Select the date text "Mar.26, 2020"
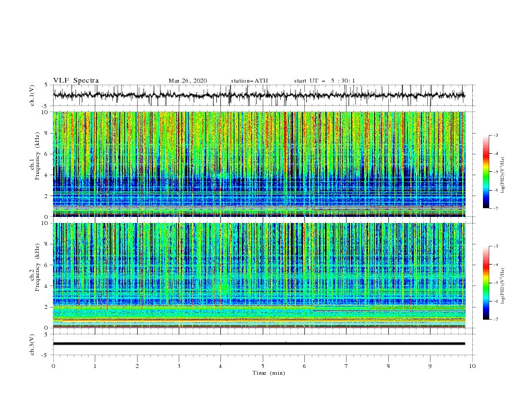The height and width of the screenshot is (411, 532). pos(187,81)
